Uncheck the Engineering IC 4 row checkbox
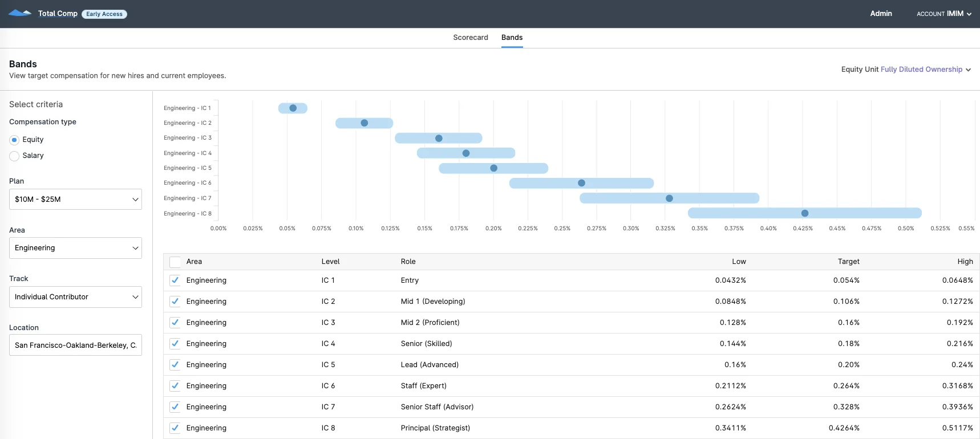This screenshot has width=980, height=439. [x=175, y=344]
